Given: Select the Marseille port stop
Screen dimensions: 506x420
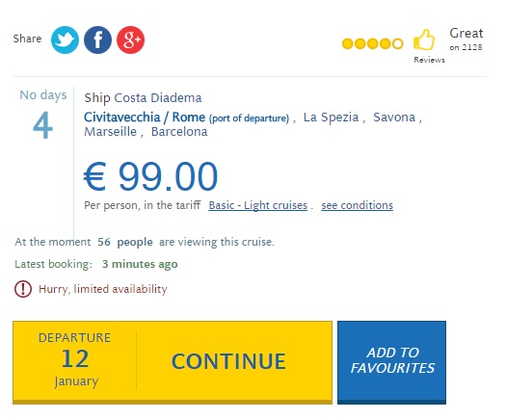Looking at the screenshot, I should pos(111,132).
